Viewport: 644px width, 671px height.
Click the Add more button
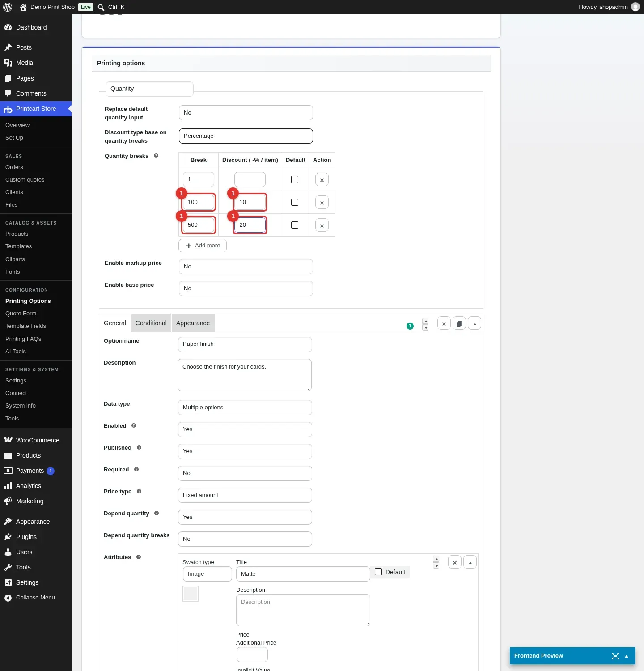(x=203, y=246)
